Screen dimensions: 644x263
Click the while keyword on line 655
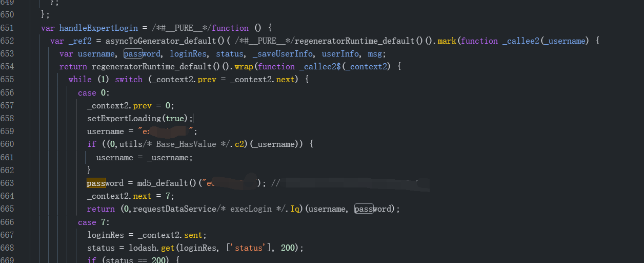(x=80, y=80)
